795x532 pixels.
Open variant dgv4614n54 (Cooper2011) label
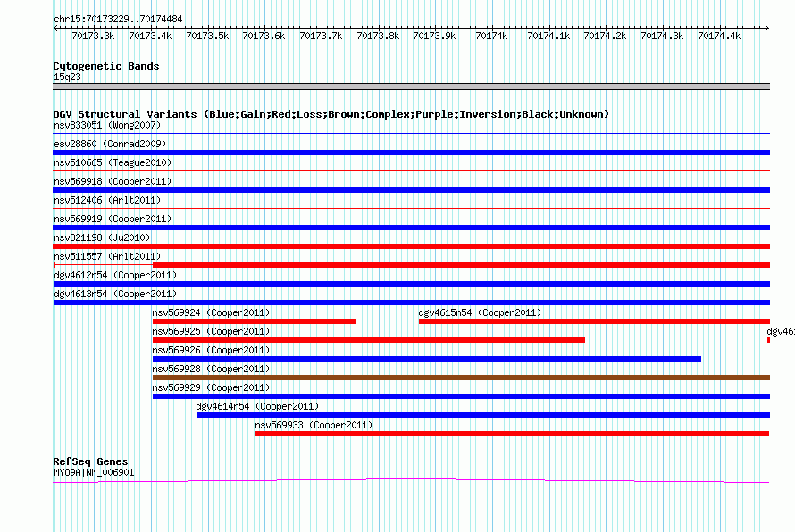coord(257,406)
